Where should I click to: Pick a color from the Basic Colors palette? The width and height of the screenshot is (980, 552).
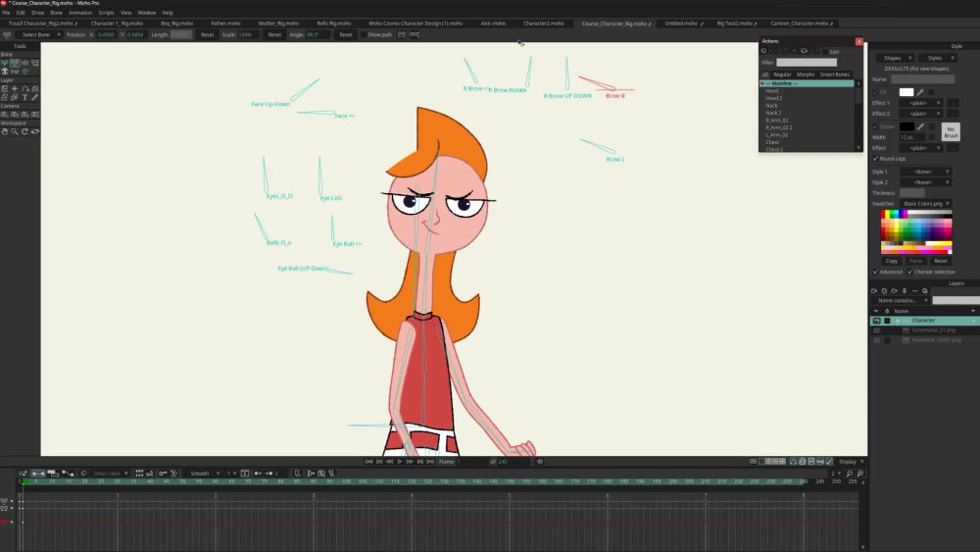pos(916,232)
